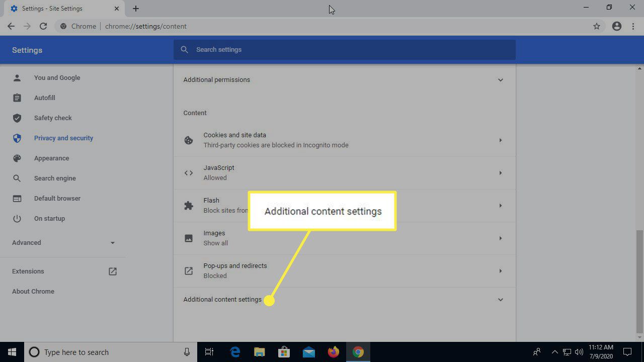Click the Additional content settings label
This screenshot has width=644, height=362.
tap(222, 300)
